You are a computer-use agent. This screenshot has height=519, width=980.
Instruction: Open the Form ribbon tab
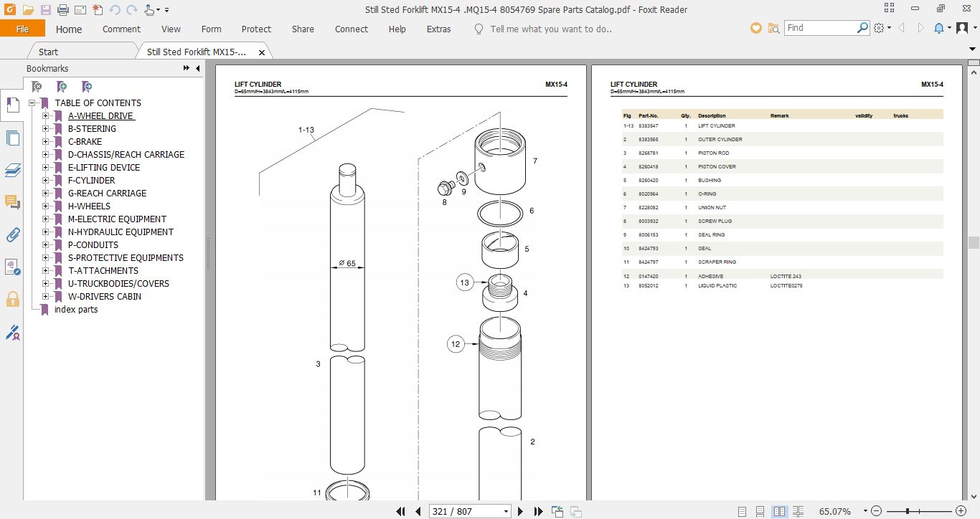211,29
